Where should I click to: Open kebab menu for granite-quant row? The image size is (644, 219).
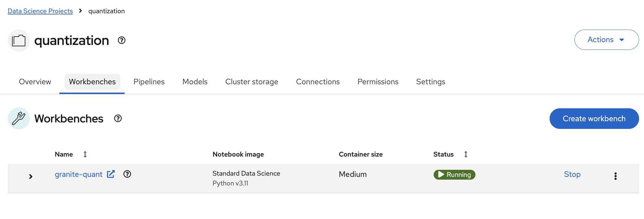615,176
